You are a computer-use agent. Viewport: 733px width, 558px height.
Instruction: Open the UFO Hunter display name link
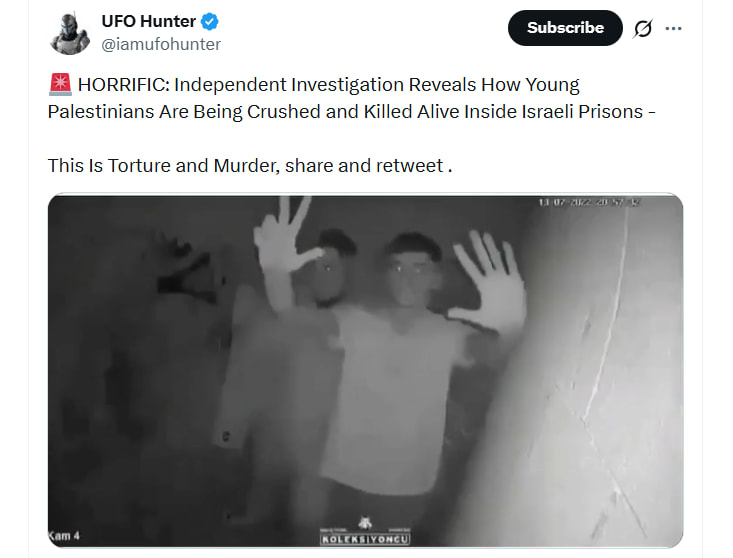tap(149, 21)
